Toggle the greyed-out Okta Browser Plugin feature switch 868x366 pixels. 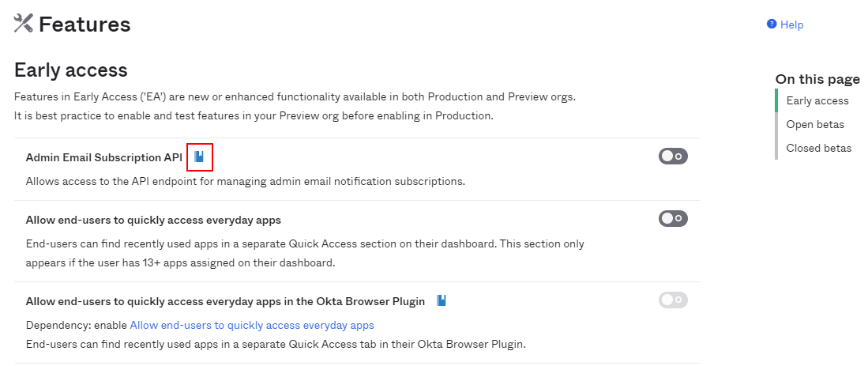point(673,300)
